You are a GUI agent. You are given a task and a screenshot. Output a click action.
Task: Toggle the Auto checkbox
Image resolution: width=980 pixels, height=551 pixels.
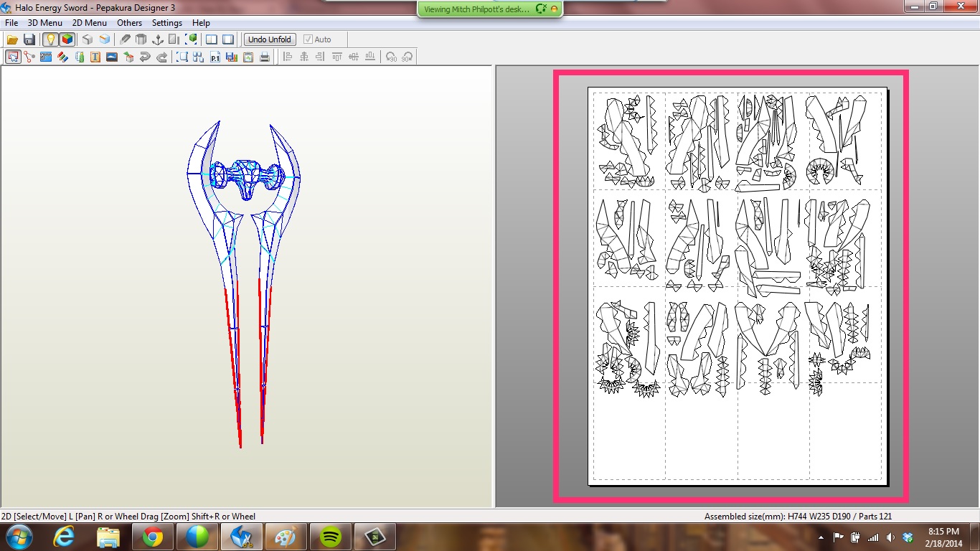pyautogui.click(x=317, y=39)
